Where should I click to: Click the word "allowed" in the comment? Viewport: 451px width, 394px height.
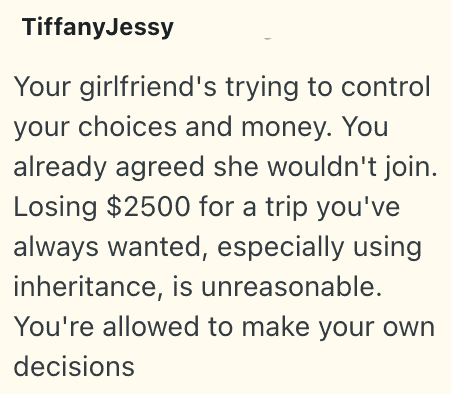(151, 326)
